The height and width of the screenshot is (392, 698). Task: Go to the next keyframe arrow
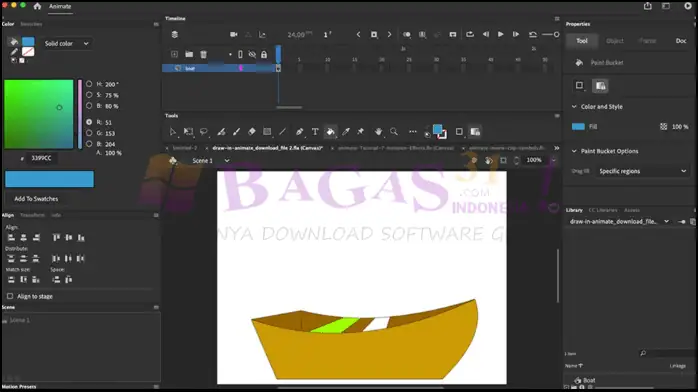tap(389, 34)
